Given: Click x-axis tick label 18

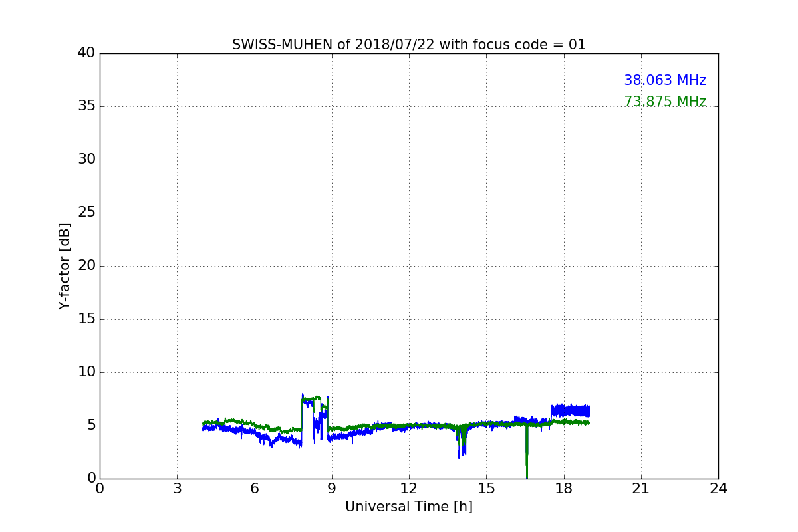Looking at the screenshot, I should [x=564, y=489].
